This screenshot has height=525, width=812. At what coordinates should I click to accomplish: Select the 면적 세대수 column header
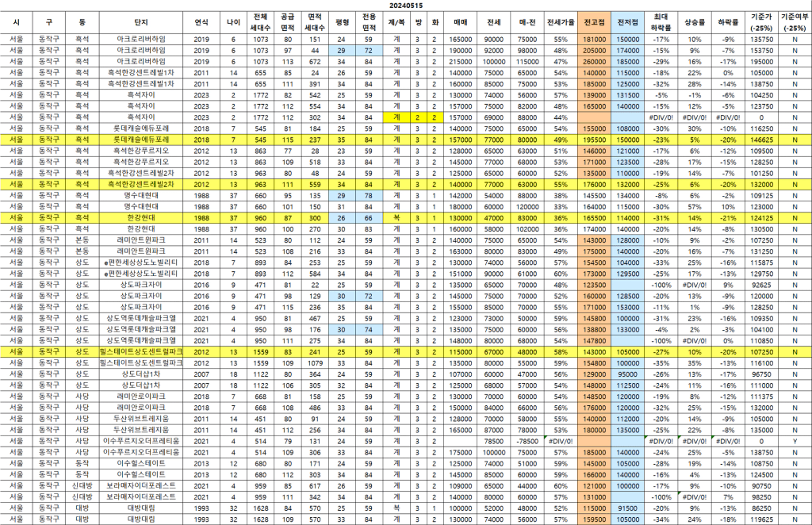pyautogui.click(x=315, y=22)
